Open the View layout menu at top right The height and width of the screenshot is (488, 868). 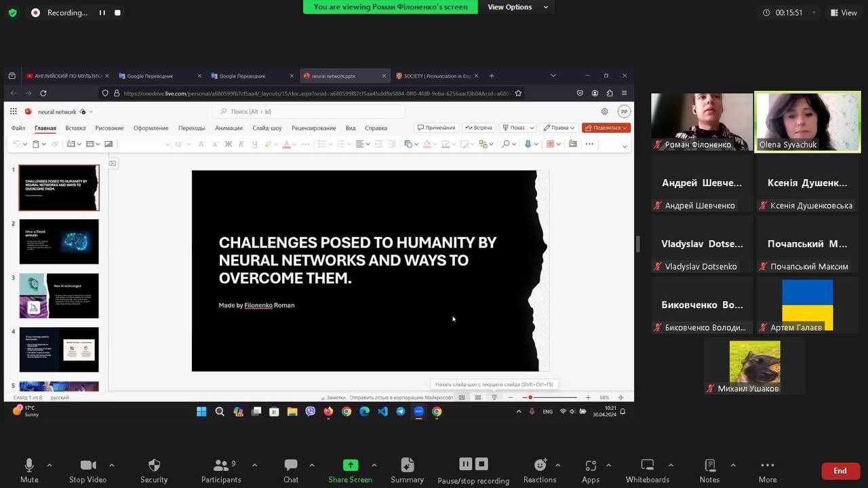pyautogui.click(x=844, y=12)
